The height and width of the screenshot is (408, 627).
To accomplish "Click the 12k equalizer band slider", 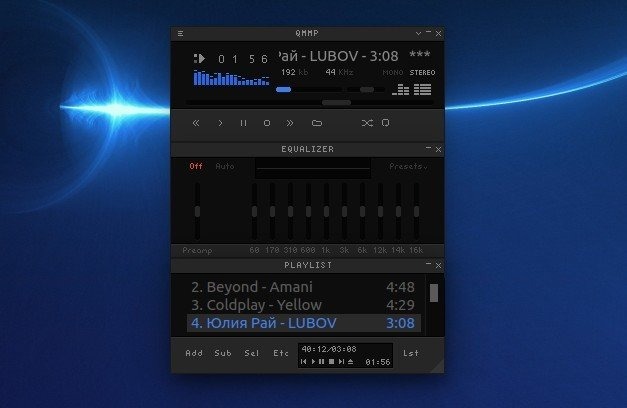I will point(380,211).
